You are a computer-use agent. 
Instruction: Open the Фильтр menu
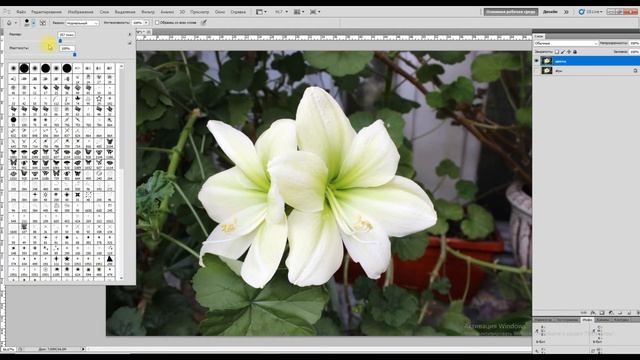(148, 12)
